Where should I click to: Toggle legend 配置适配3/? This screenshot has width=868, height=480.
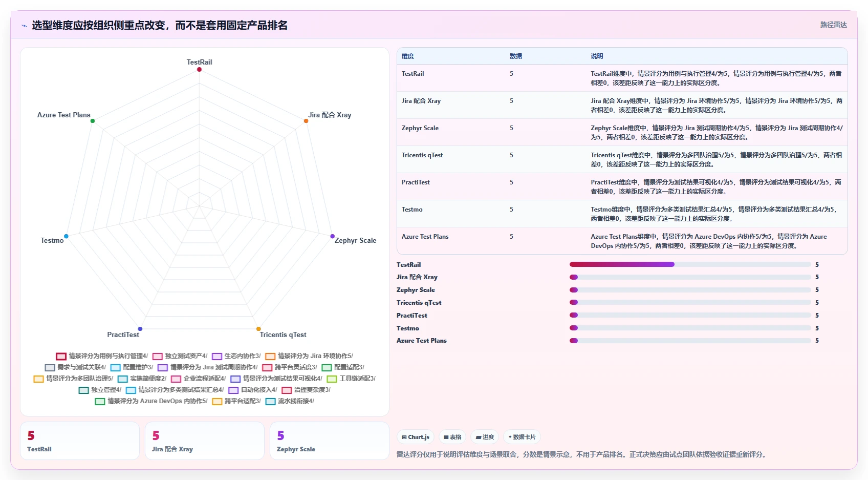tap(342, 367)
